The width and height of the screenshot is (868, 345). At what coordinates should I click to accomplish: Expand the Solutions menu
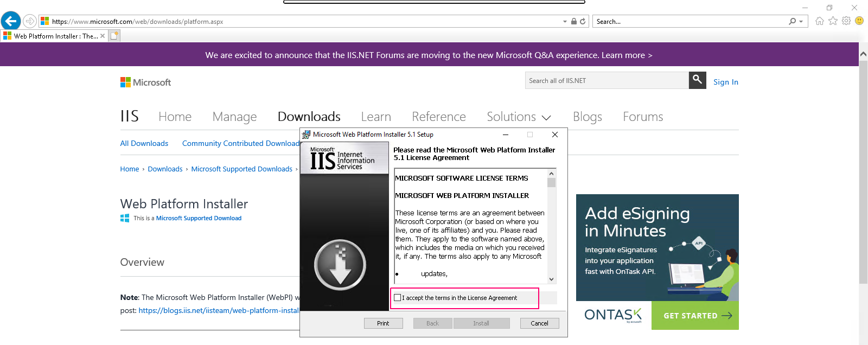[x=519, y=117]
